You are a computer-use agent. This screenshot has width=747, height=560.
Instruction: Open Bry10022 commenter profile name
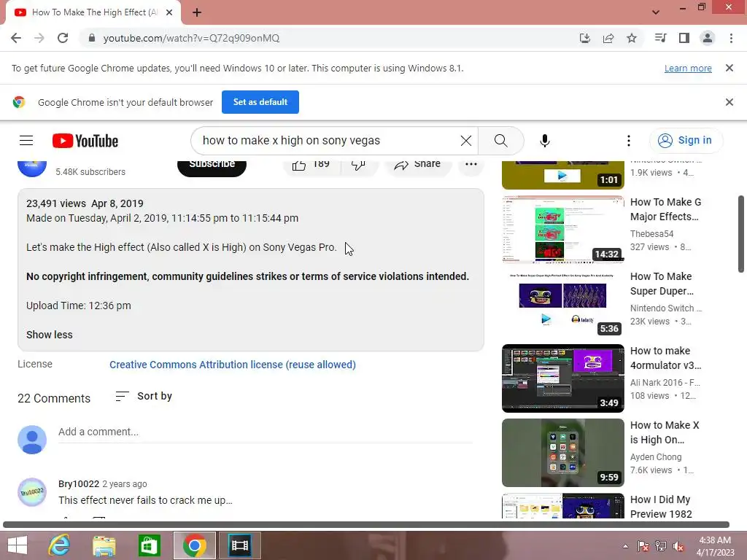[x=79, y=484]
